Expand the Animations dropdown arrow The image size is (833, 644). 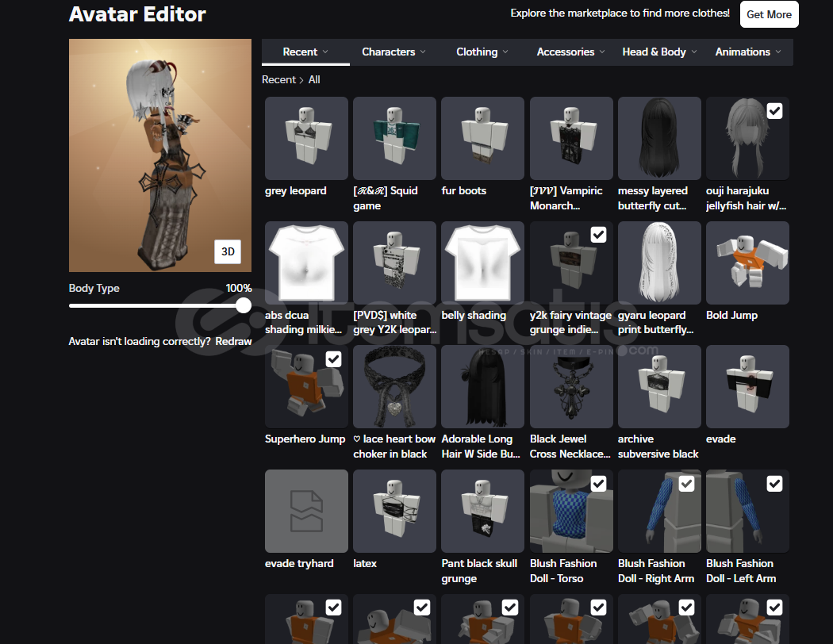tap(777, 52)
